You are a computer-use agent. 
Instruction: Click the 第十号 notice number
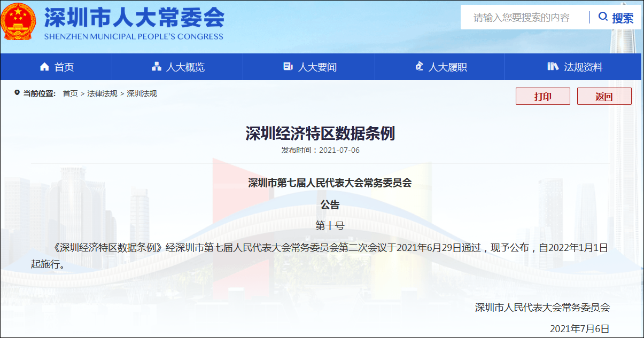click(x=330, y=226)
